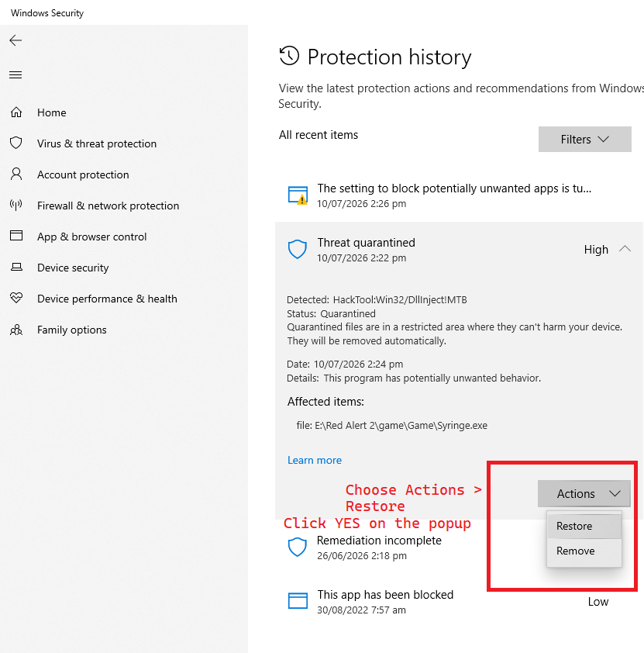Open the Filters dropdown
644x653 pixels.
point(584,139)
